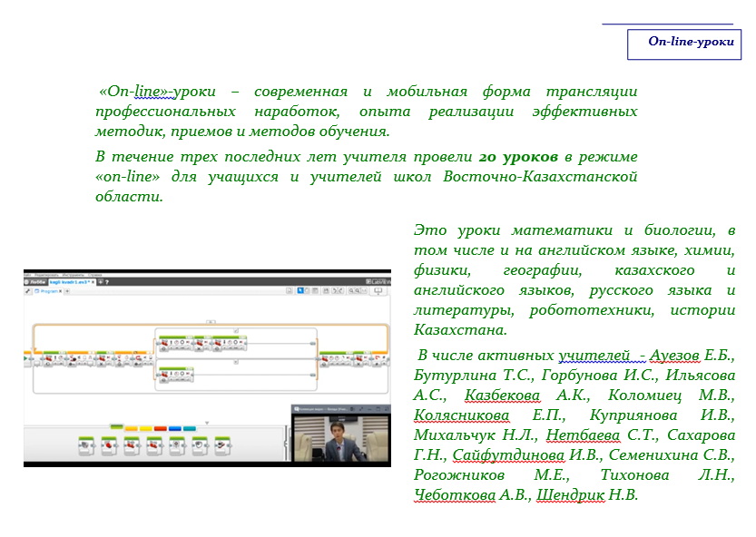The height and width of the screenshot is (537, 756).
Task: Click the webcam video of the presenter
Action: click(x=339, y=432)
